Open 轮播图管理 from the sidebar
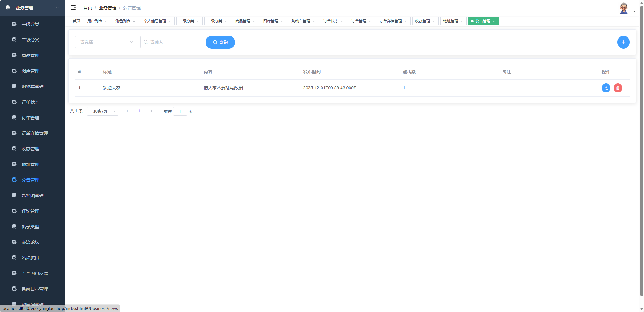Image resolution: width=644 pixels, height=312 pixels. point(33,195)
